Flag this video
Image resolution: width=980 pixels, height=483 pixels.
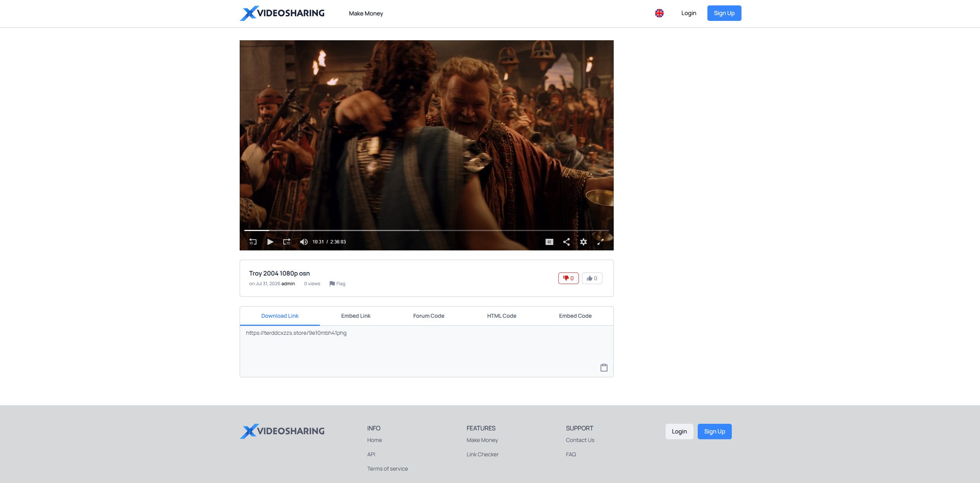(x=337, y=284)
